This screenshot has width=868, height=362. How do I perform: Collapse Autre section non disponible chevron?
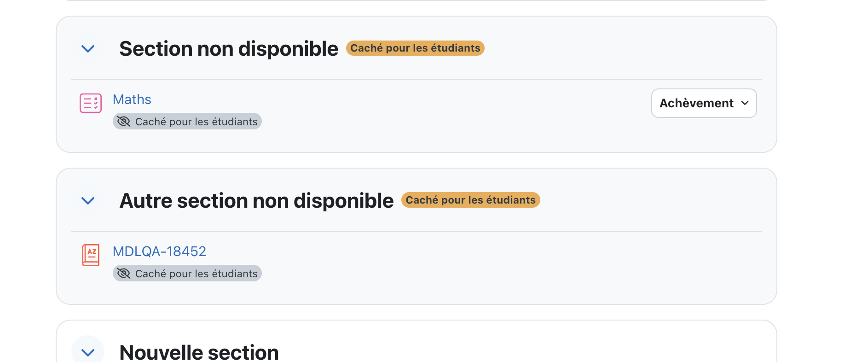[88, 200]
